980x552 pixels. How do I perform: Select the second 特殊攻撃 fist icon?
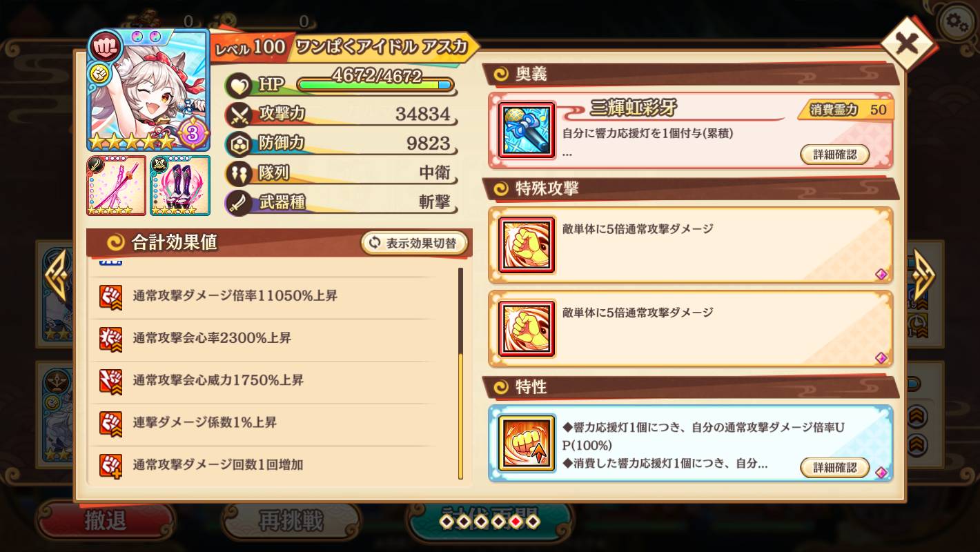pyautogui.click(x=527, y=328)
